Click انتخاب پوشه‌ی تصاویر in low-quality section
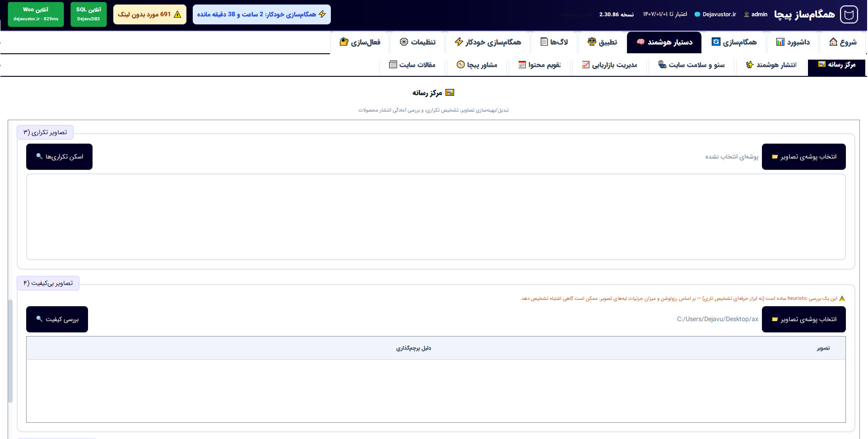This screenshot has height=439, width=868. point(803,319)
